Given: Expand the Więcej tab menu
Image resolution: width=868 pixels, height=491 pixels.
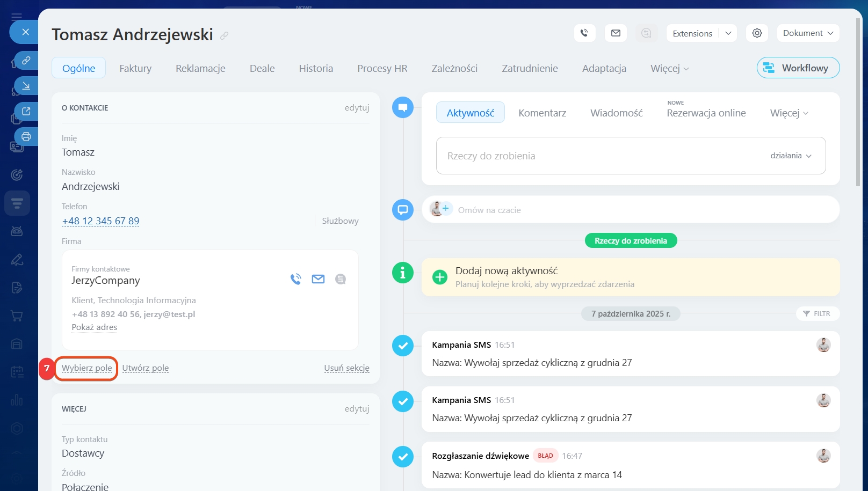Looking at the screenshot, I should [x=669, y=69].
